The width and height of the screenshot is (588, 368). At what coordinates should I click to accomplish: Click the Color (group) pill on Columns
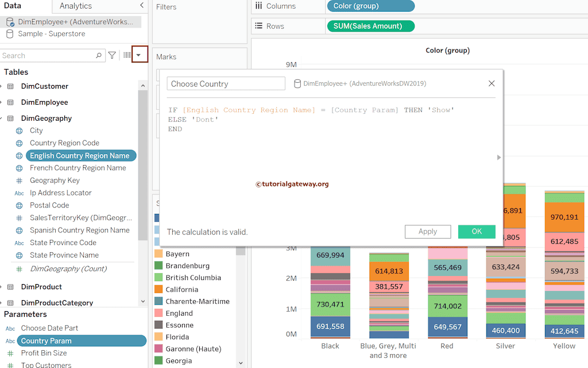pos(371,6)
